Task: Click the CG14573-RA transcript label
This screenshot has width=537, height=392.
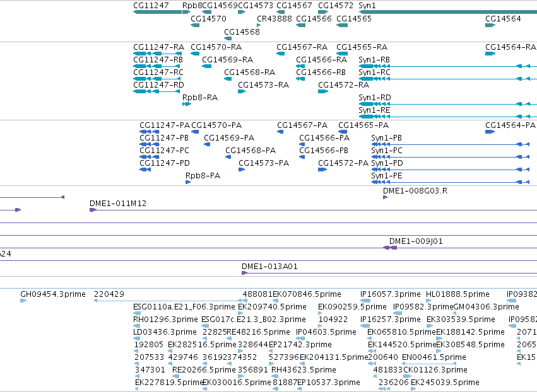Action: (x=263, y=85)
